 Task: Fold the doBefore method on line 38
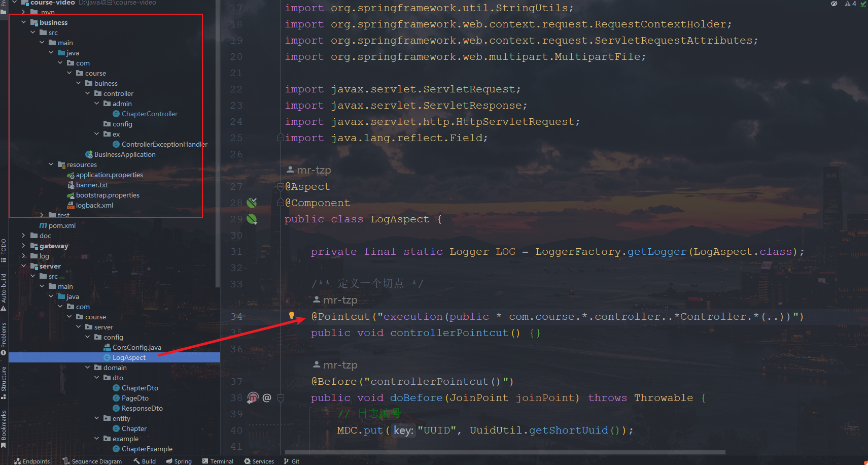coord(281,397)
